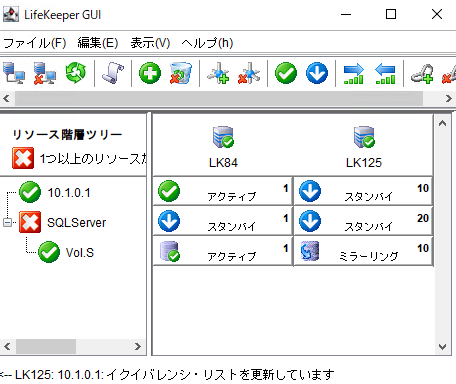The image size is (456, 384).
Task: Click the standby 10.1.0.1 cell on LK125
Action: (x=363, y=191)
